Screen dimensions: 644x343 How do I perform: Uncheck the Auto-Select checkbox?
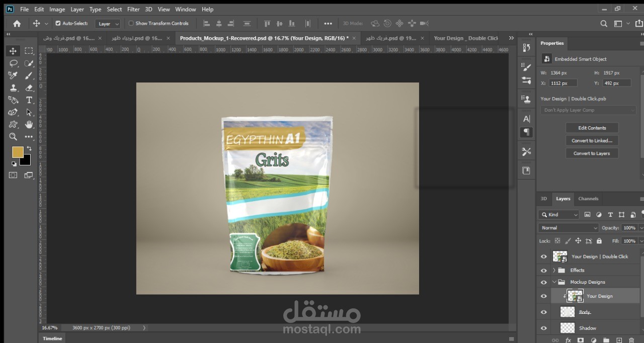coord(58,23)
